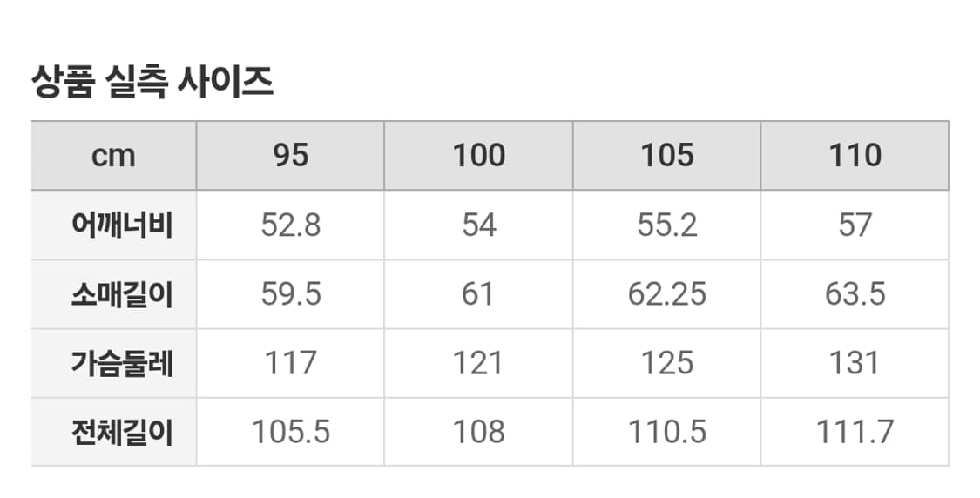This screenshot has width=980, height=498.
Task: Click the 상품 실측 사이즈 heading
Action: point(152,83)
